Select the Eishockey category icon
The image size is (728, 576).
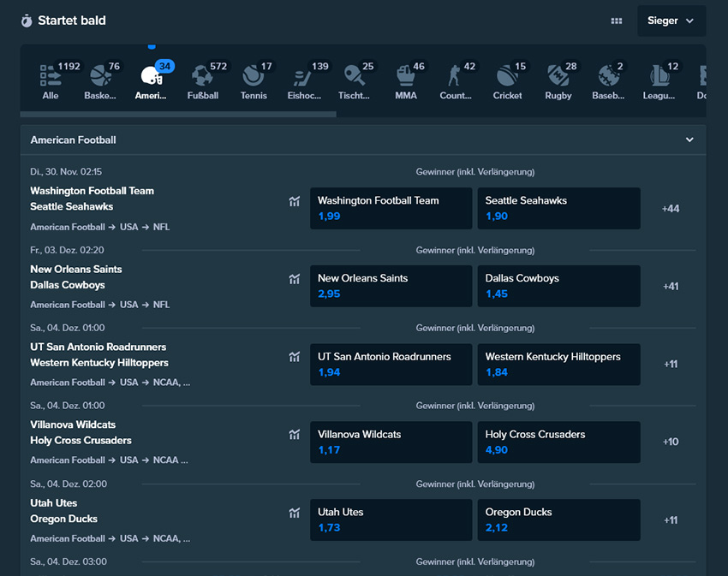[304, 76]
